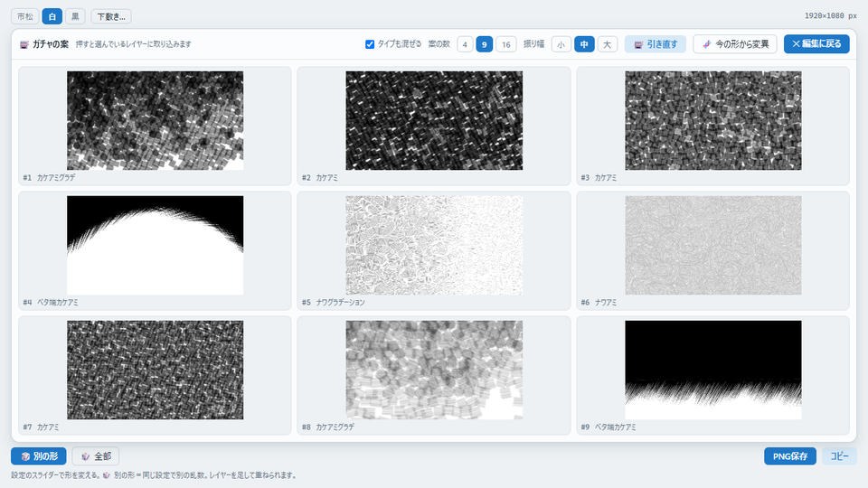Viewport: 868px width, 488px height.
Task: Select the 市松 checkerboard background option
Action: [x=25, y=16]
